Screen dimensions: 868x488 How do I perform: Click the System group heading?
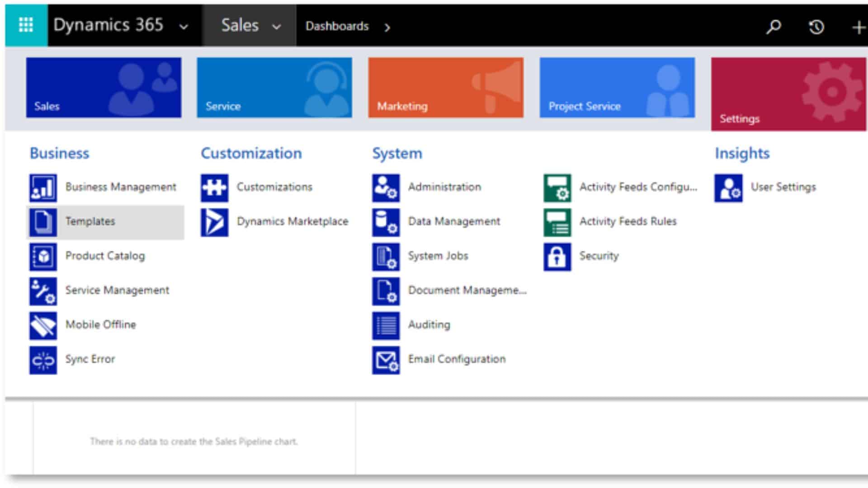click(x=397, y=154)
